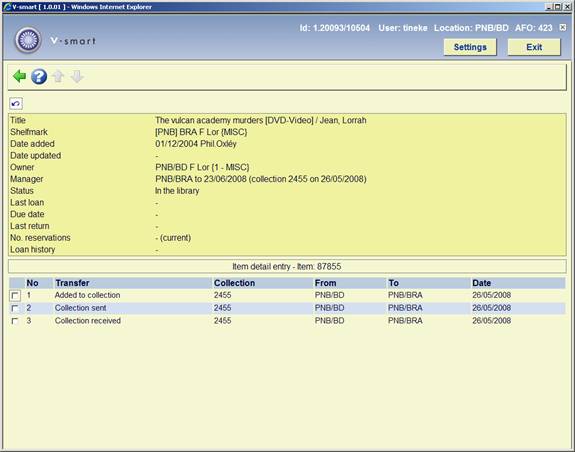Viewport: 575px width, 452px height.
Task: Select the Collection sent entry
Action: (80, 308)
